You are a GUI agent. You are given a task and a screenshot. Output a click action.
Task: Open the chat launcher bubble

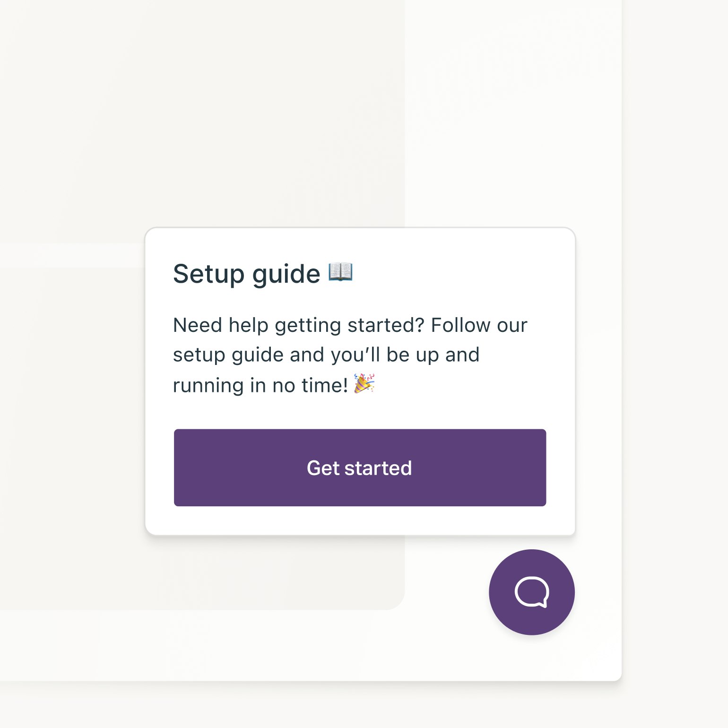click(532, 592)
